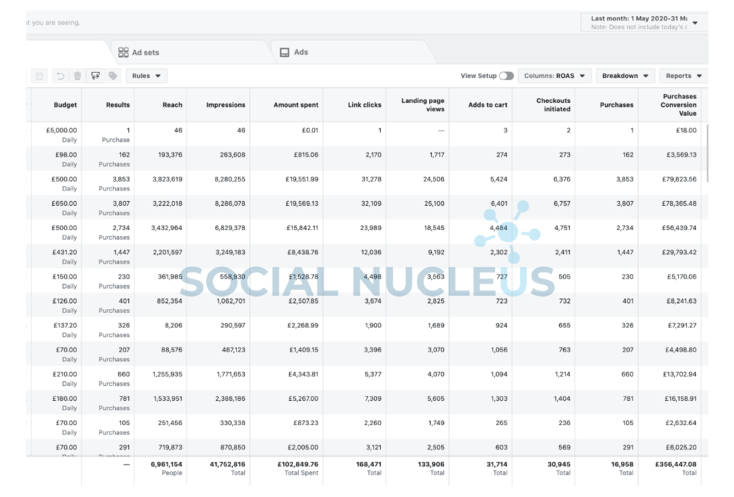Click the Link clicks column header

click(364, 105)
